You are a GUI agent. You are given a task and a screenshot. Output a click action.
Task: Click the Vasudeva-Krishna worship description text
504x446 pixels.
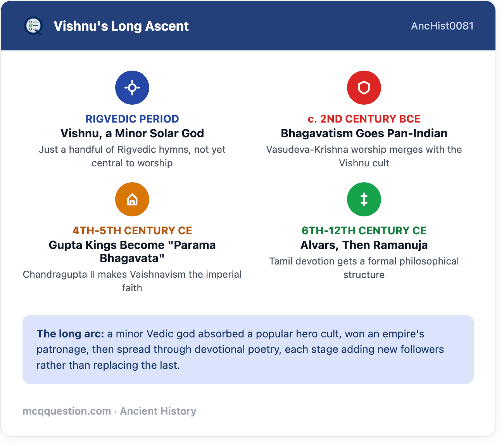(x=364, y=156)
